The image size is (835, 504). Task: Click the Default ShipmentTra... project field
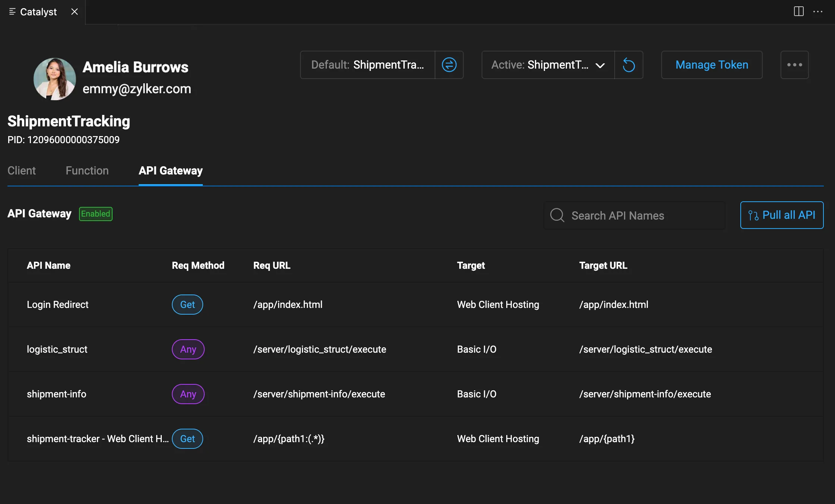click(368, 65)
